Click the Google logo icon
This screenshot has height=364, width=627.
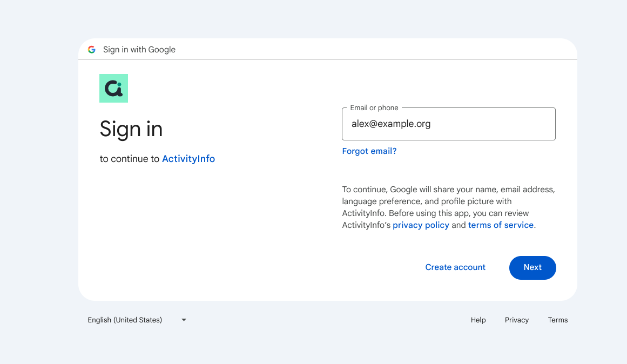pyautogui.click(x=92, y=50)
